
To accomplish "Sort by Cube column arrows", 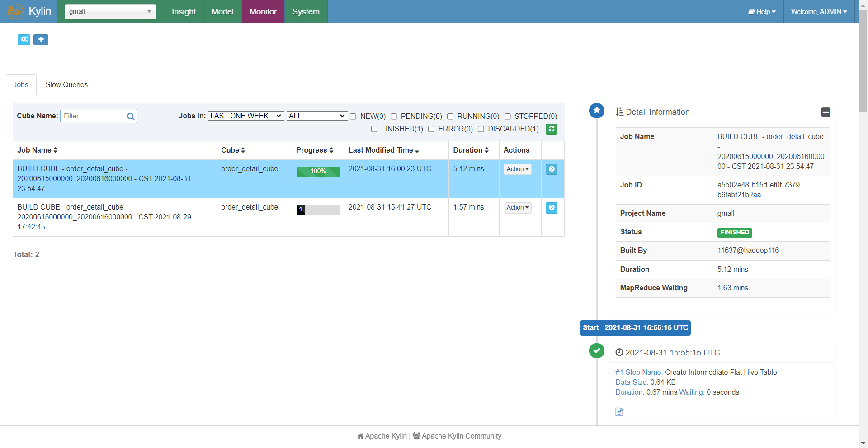I will click(x=243, y=150).
